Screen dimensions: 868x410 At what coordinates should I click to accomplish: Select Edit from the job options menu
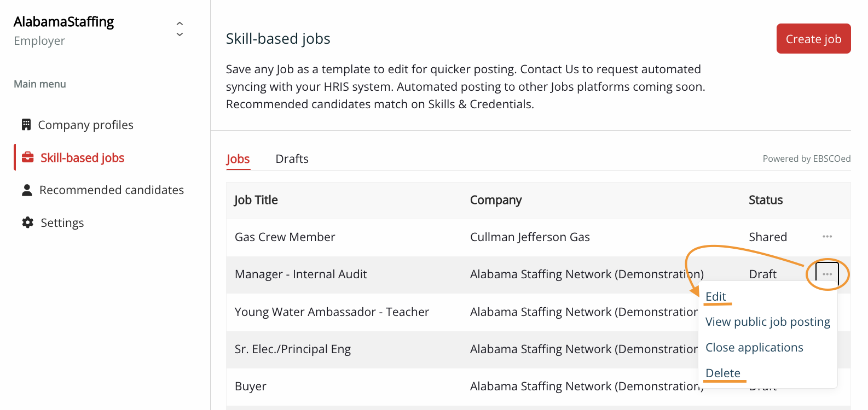click(x=715, y=296)
